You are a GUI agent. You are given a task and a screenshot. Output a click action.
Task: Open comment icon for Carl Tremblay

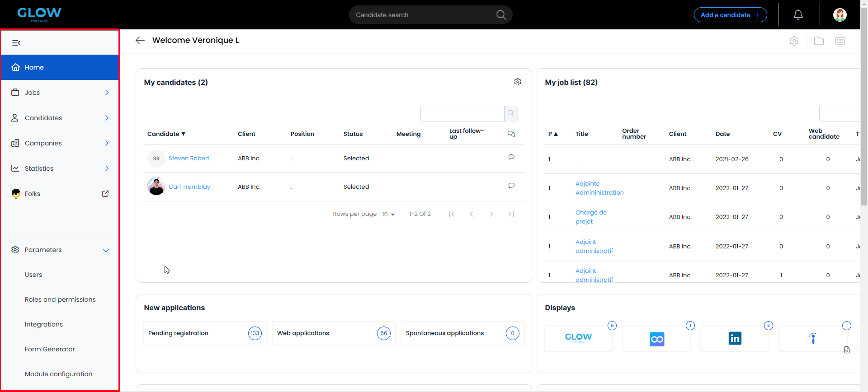click(511, 186)
